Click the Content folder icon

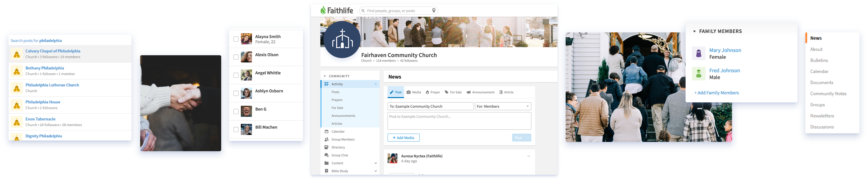pyautogui.click(x=326, y=163)
